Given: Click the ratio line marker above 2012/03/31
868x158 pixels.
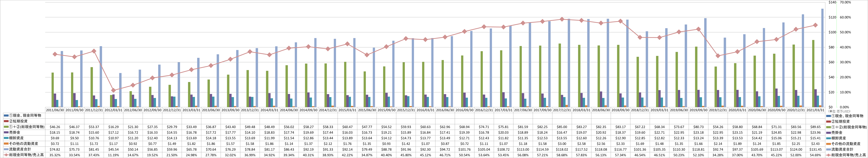Looking at the screenshot, I should 114,90.
